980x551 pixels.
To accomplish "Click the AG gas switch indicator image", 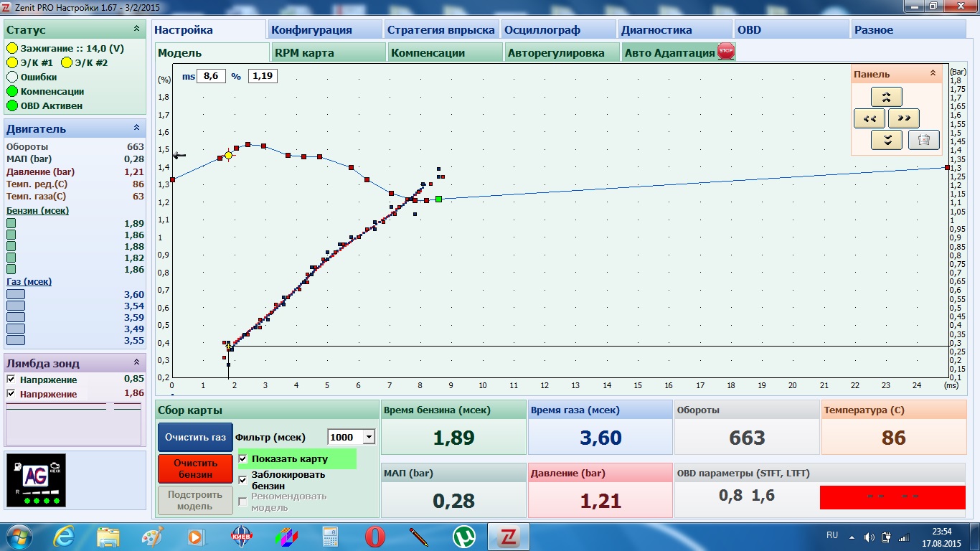I will 35,480.
